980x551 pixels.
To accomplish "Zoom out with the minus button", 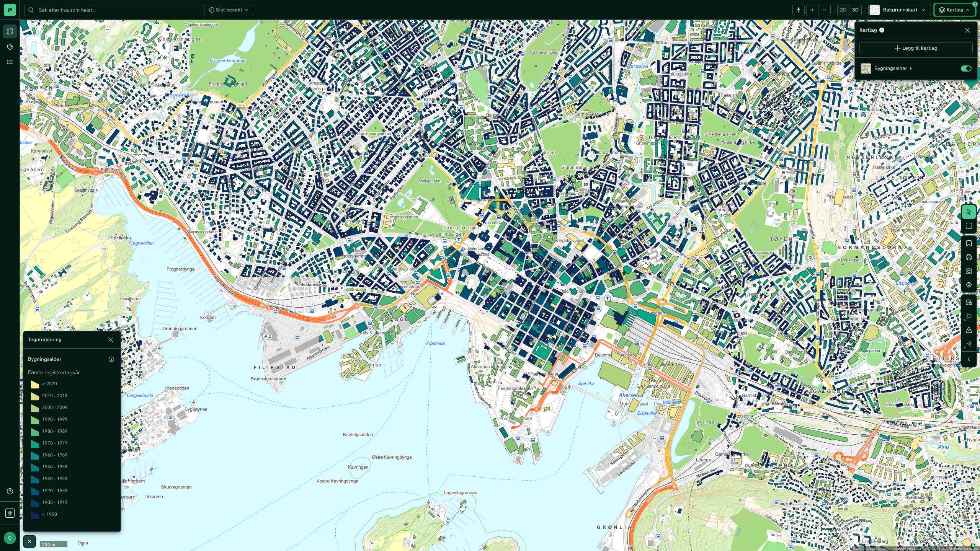I will 824,10.
